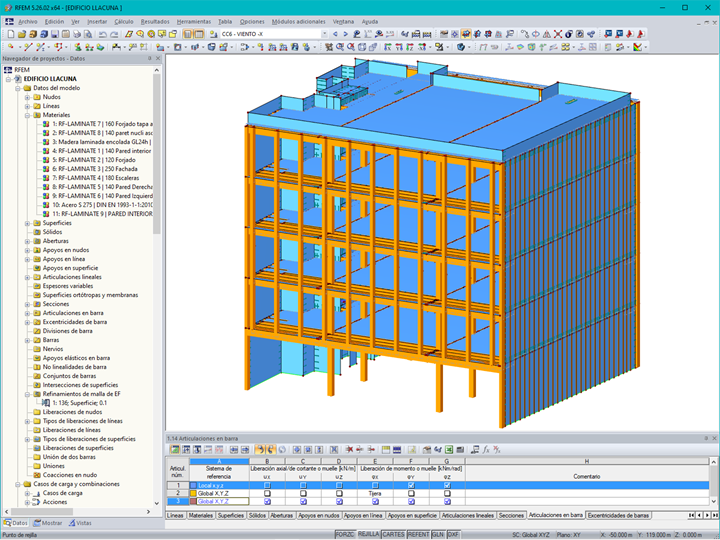Click the colored results palette icon
Image resolution: width=720 pixels, height=540 pixels.
click(x=637, y=47)
